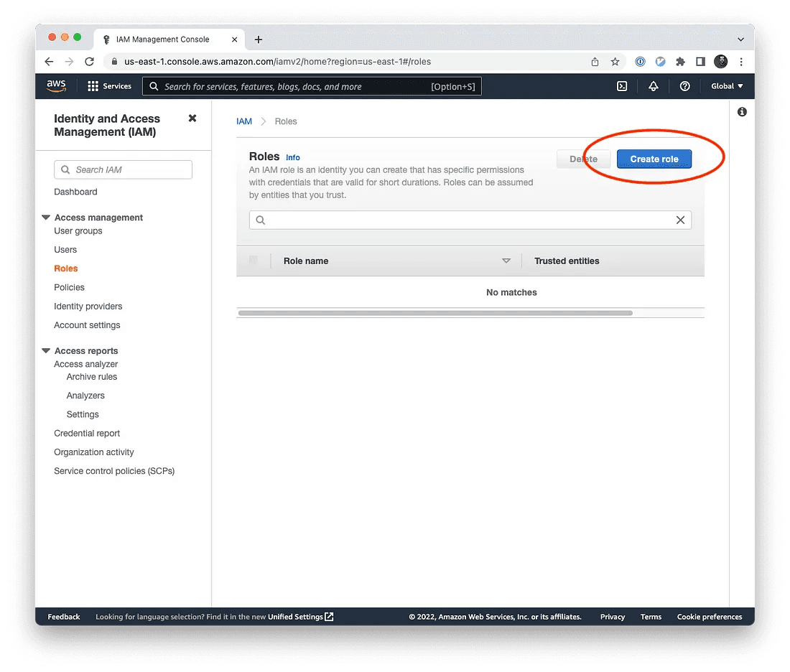Sort by the Role name arrow
The width and height of the screenshot is (790, 672).
(506, 261)
